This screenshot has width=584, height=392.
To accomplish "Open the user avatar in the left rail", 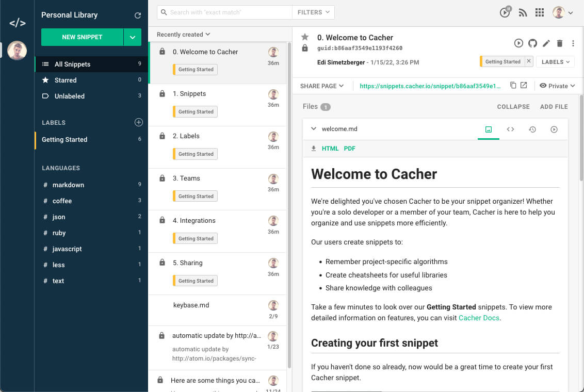I will 17,50.
